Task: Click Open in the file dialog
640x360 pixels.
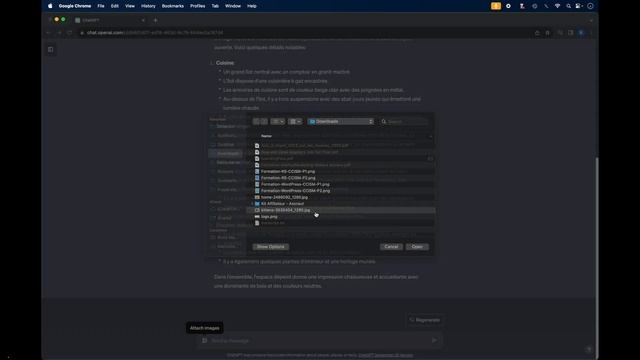Action: click(x=417, y=247)
